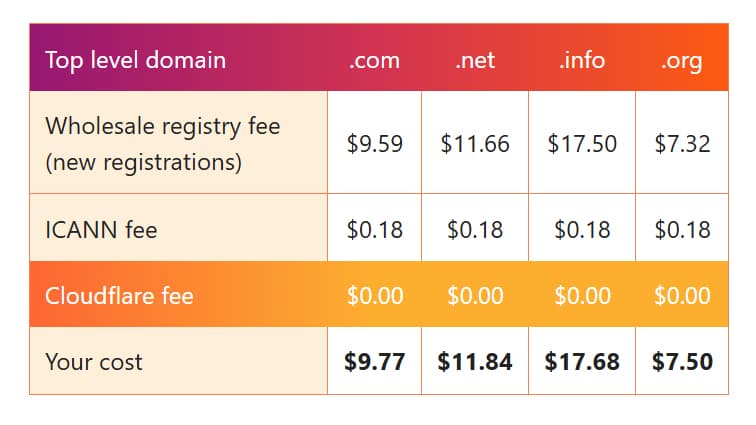
Task: Click the .org column header
Action: pos(682,62)
